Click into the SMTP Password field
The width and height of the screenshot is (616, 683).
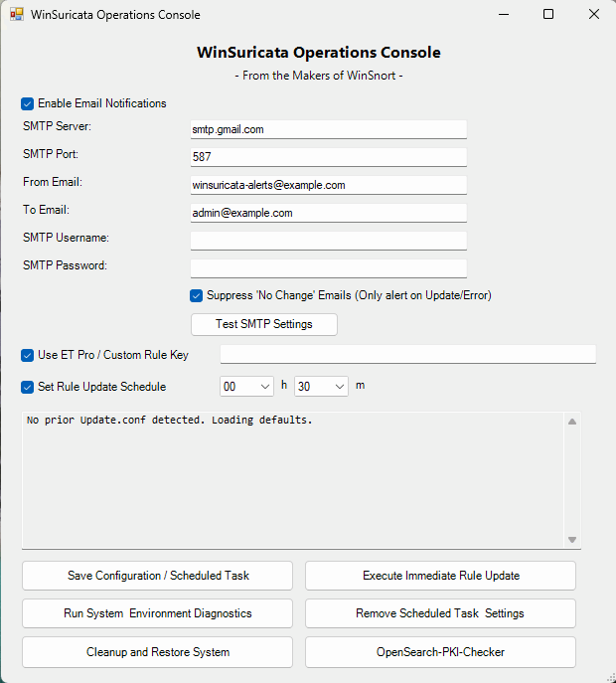(329, 268)
